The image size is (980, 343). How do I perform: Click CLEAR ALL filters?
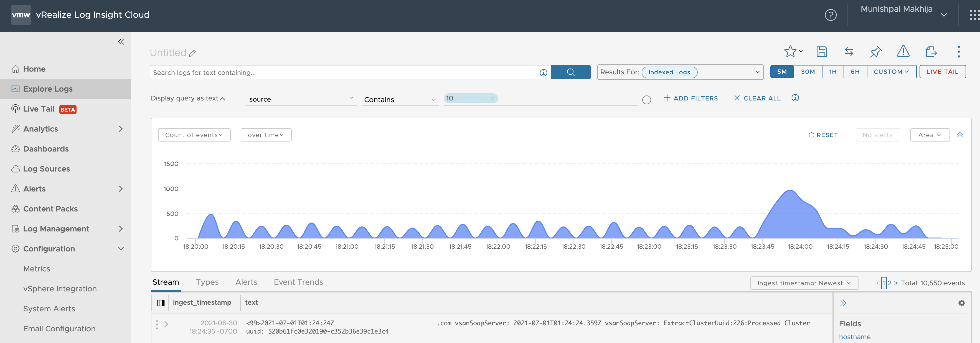click(x=757, y=98)
